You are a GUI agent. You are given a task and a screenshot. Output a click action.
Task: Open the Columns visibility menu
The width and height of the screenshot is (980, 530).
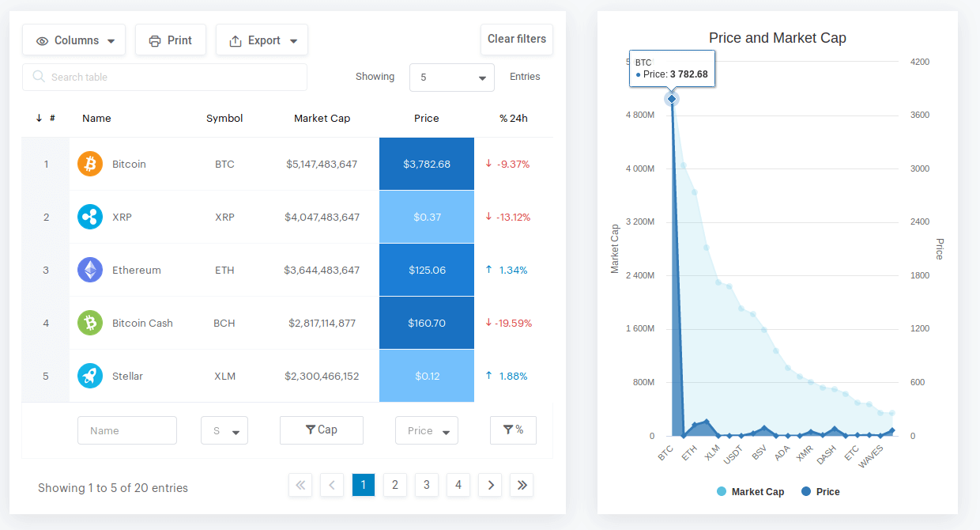(x=73, y=40)
